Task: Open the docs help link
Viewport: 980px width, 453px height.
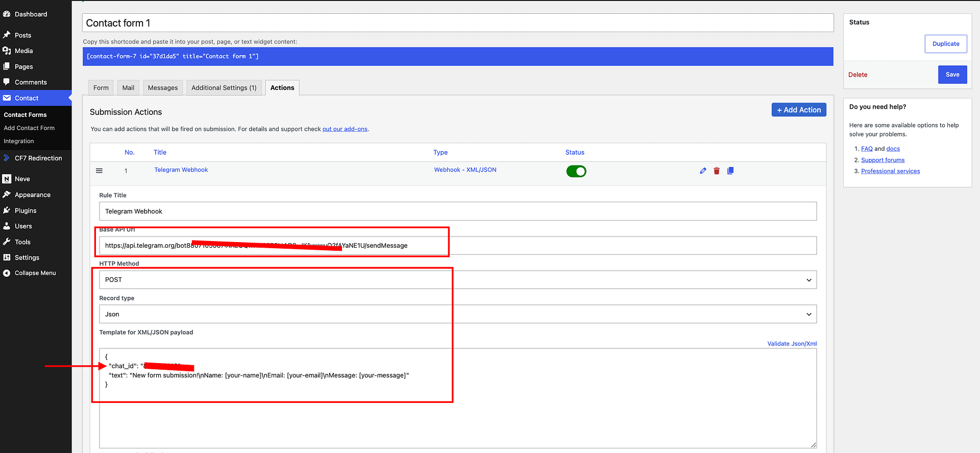Action: tap(893, 149)
